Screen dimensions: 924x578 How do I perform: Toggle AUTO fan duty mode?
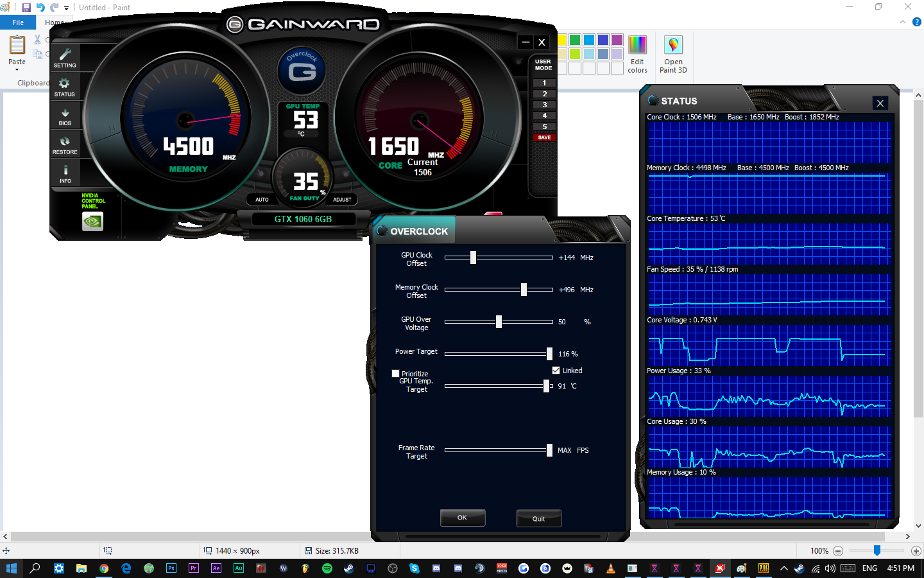(x=262, y=200)
